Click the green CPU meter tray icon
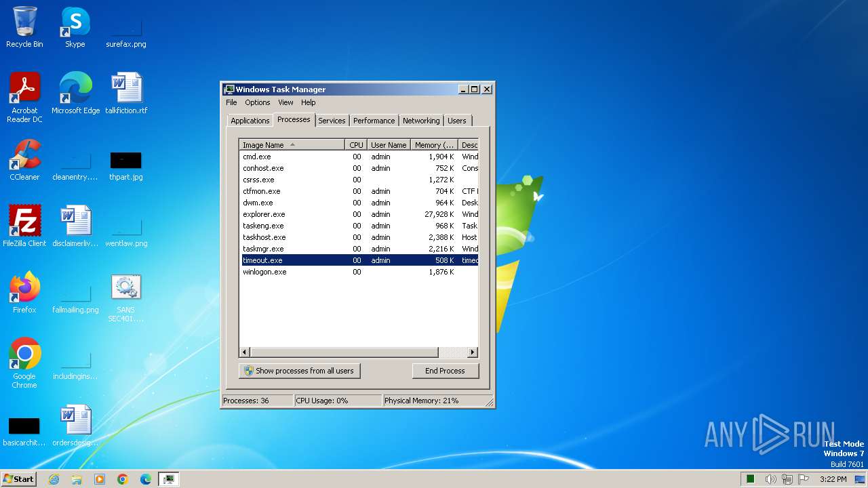 [x=751, y=479]
